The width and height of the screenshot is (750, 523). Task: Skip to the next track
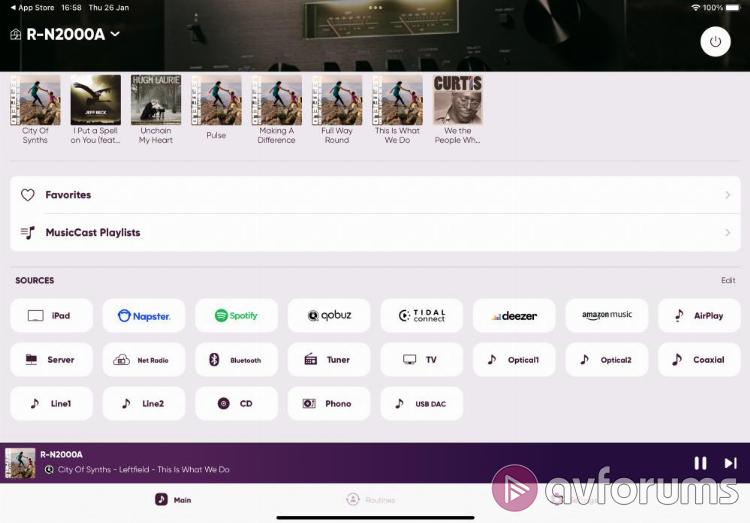(730, 463)
